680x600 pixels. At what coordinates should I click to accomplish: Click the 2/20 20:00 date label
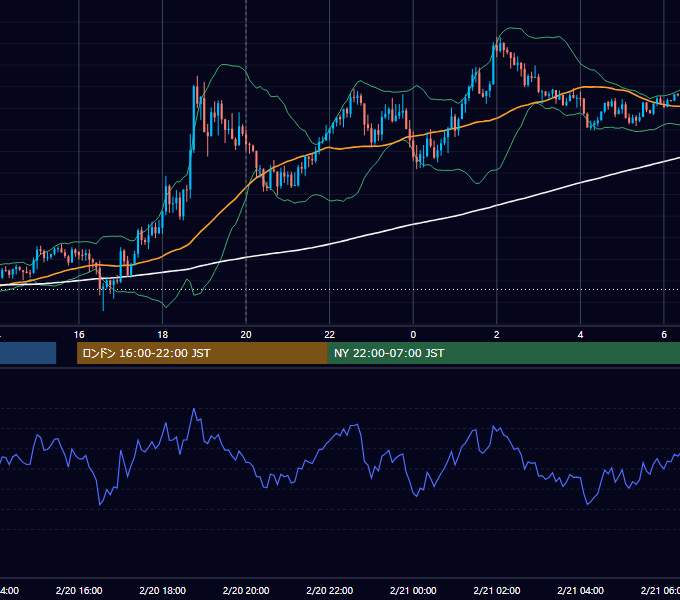(x=246, y=590)
